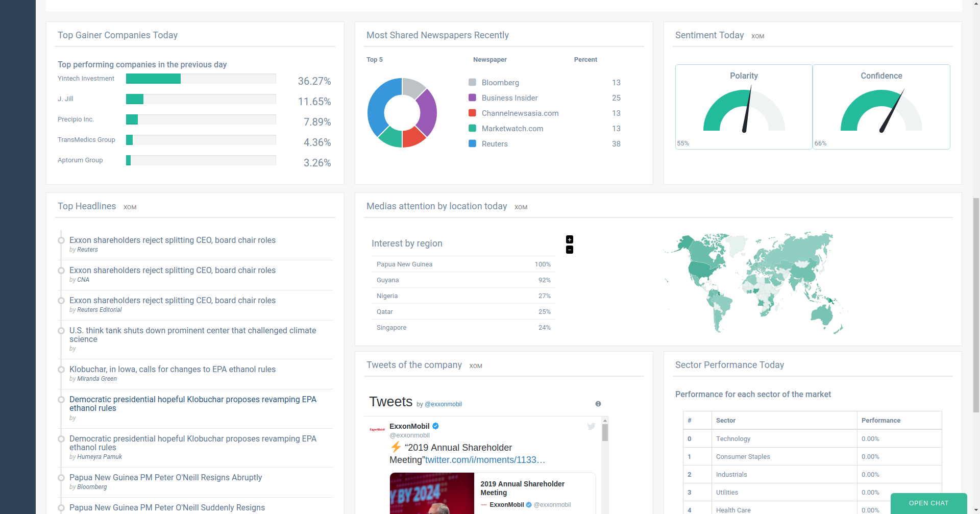Select the Singapore region row
The height and width of the screenshot is (514, 980).
463,328
